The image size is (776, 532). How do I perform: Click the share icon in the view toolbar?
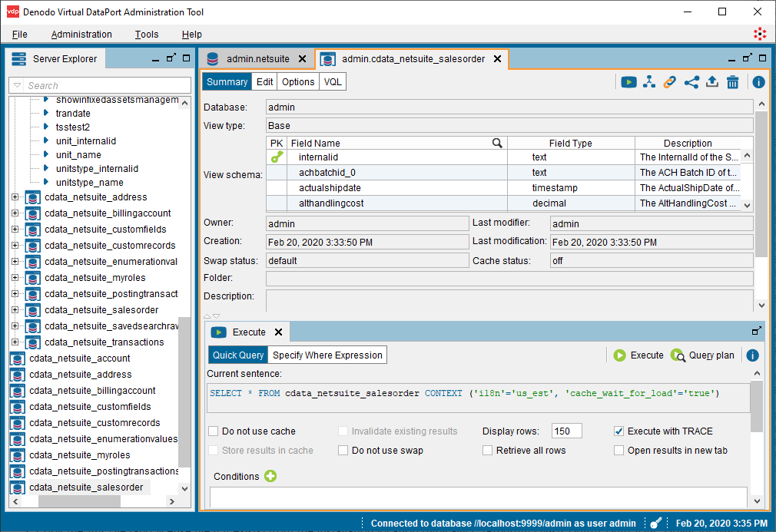coord(691,82)
